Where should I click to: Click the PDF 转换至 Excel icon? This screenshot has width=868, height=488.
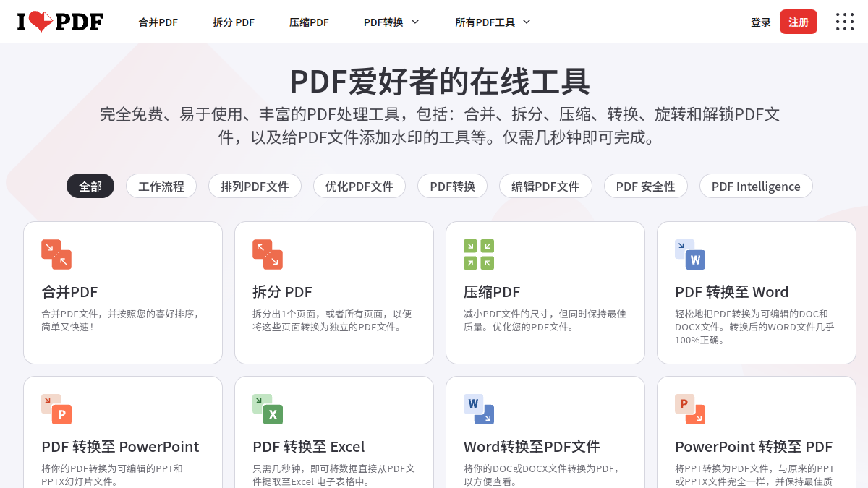pyautogui.click(x=268, y=409)
